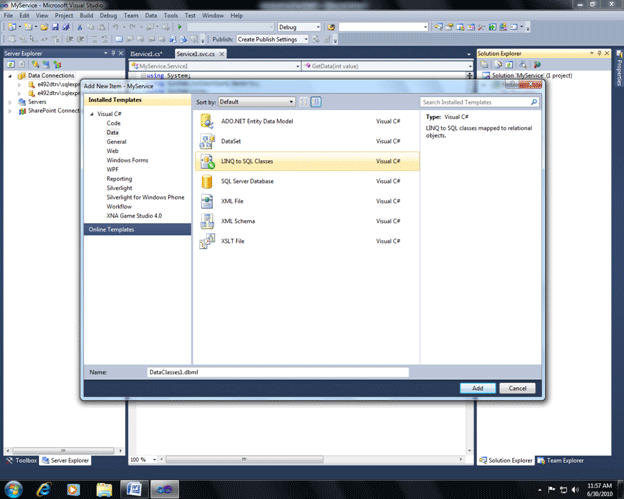Switch to the Team Explorer tab
The width and height of the screenshot is (624, 499).
pos(561,460)
